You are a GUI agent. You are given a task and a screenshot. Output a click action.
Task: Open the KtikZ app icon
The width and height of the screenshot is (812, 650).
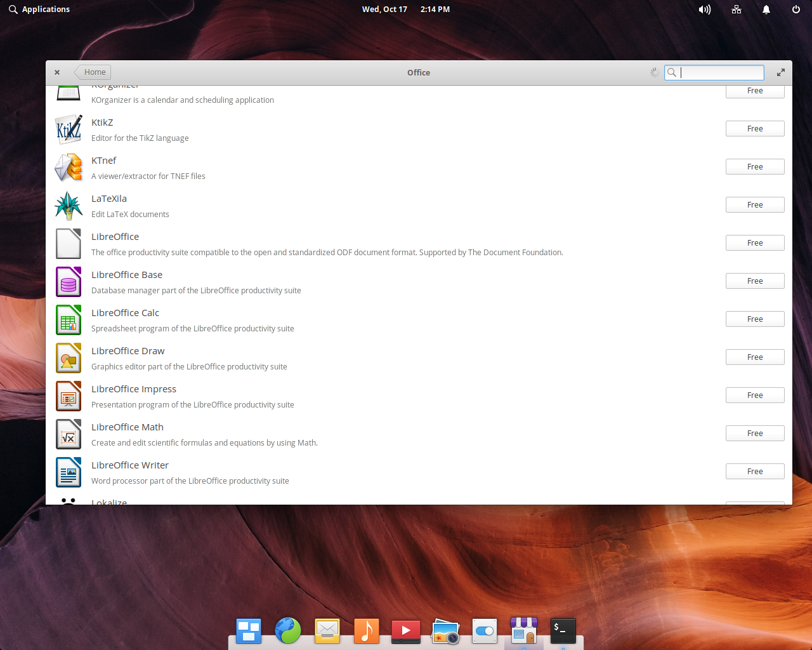(x=69, y=129)
